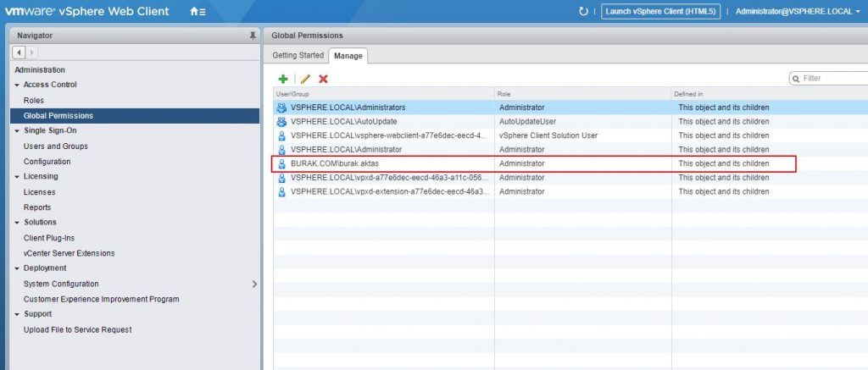Image resolution: width=868 pixels, height=370 pixels.
Task: Collapse the Licensing section
Action: click(17, 177)
